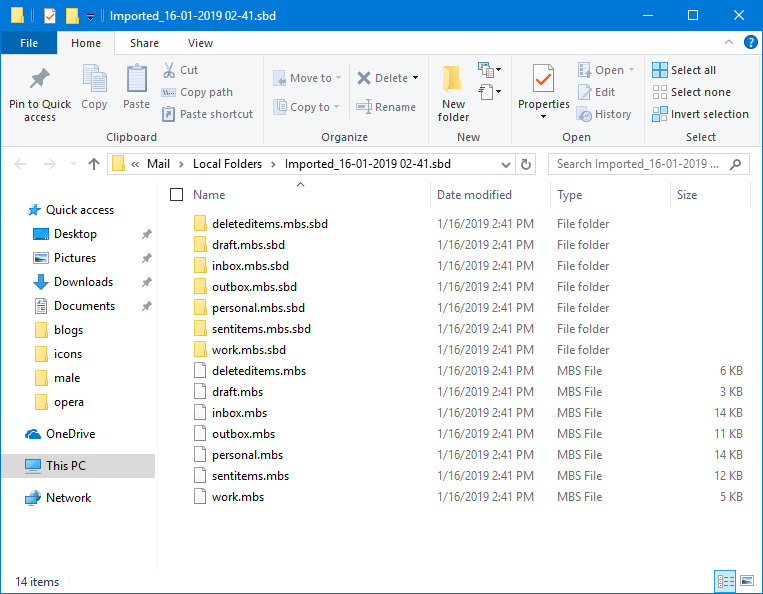Switch to the View tab
The image size is (763, 594).
pos(200,43)
